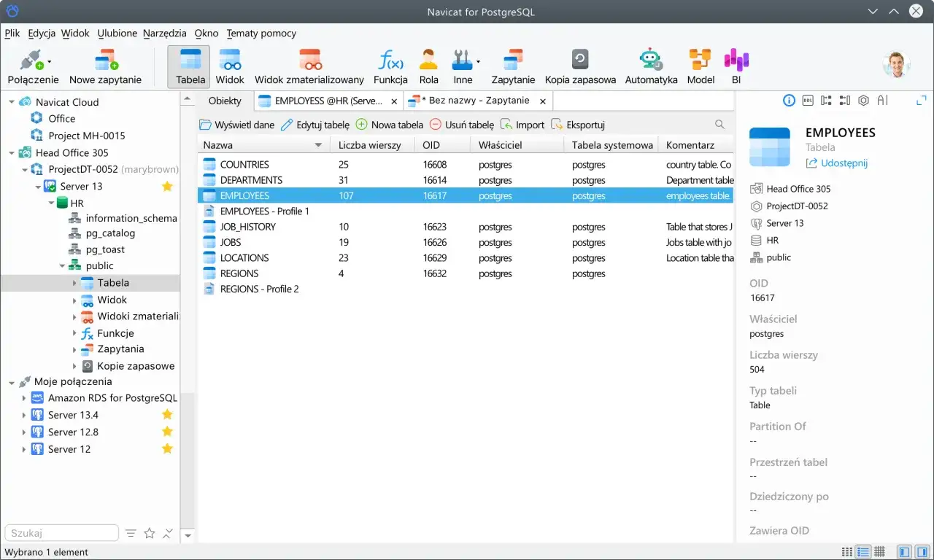Open the Model toolbar icon
934x560 pixels.
pyautogui.click(x=700, y=61)
